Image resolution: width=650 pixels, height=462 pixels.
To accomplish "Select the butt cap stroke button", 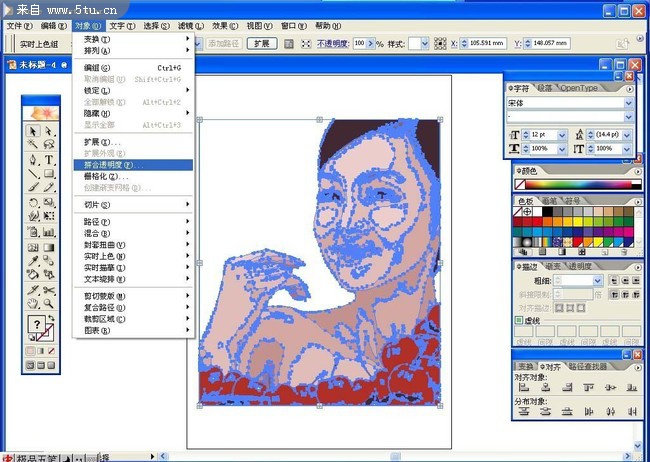I will coord(614,281).
